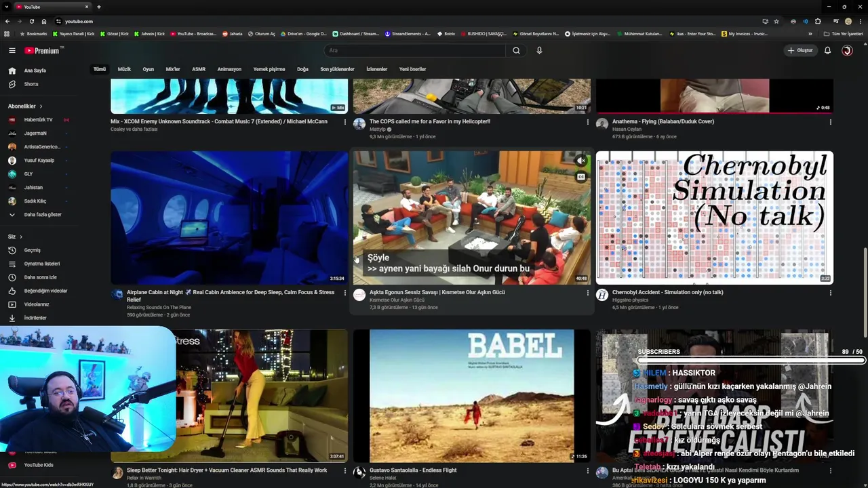Open Habertürk TV subscription channel
The image size is (868, 488).
(38, 120)
